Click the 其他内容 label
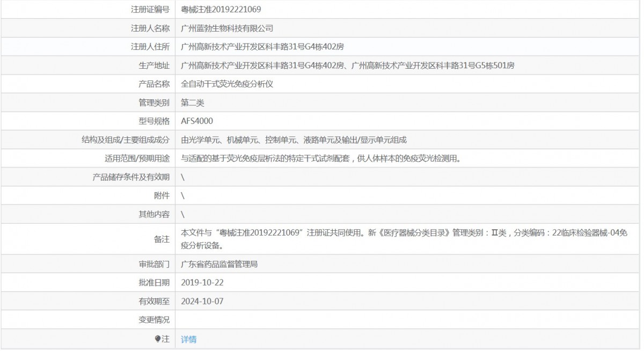This screenshot has height=351, width=644. [154, 215]
